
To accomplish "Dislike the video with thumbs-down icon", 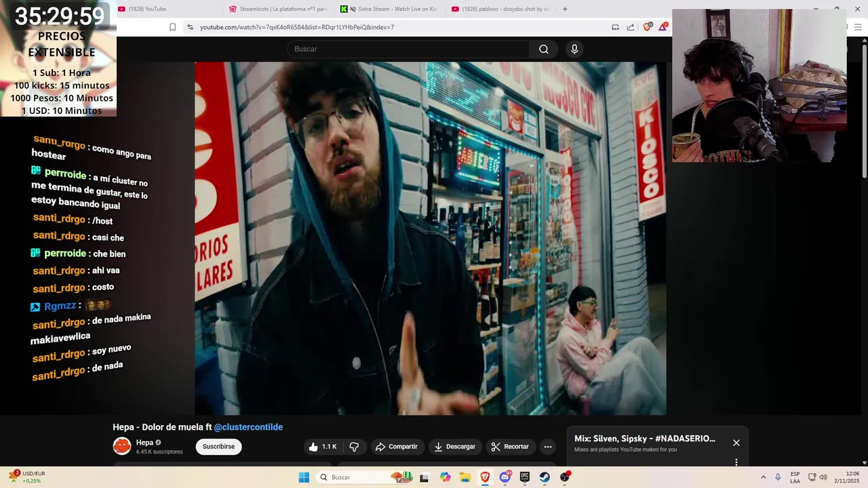I will pyautogui.click(x=354, y=447).
